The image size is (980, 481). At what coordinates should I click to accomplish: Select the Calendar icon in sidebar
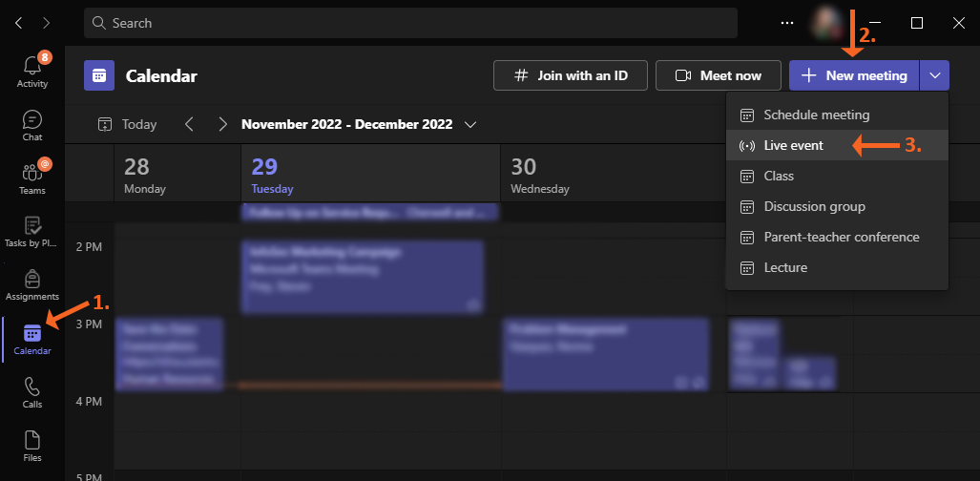31,339
